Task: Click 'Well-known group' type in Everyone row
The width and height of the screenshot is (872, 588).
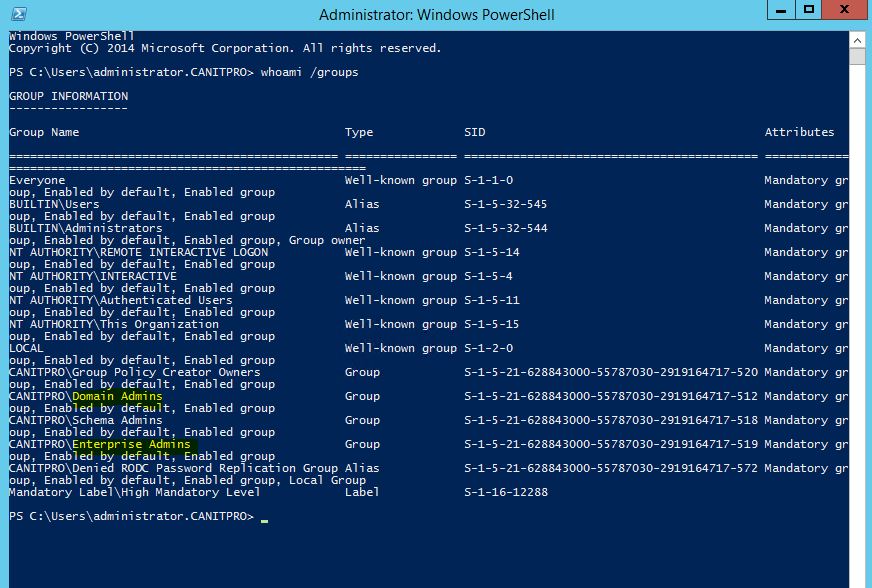Action: [400, 180]
